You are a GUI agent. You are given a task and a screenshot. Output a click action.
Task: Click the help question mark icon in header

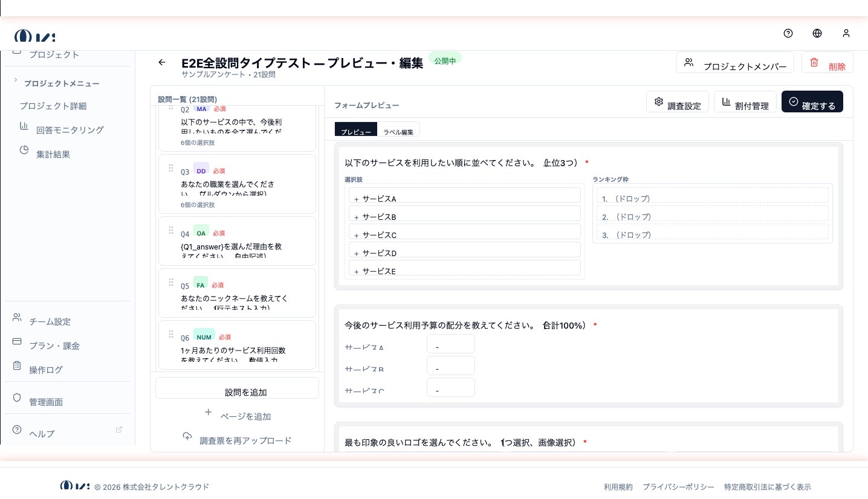[x=788, y=33]
